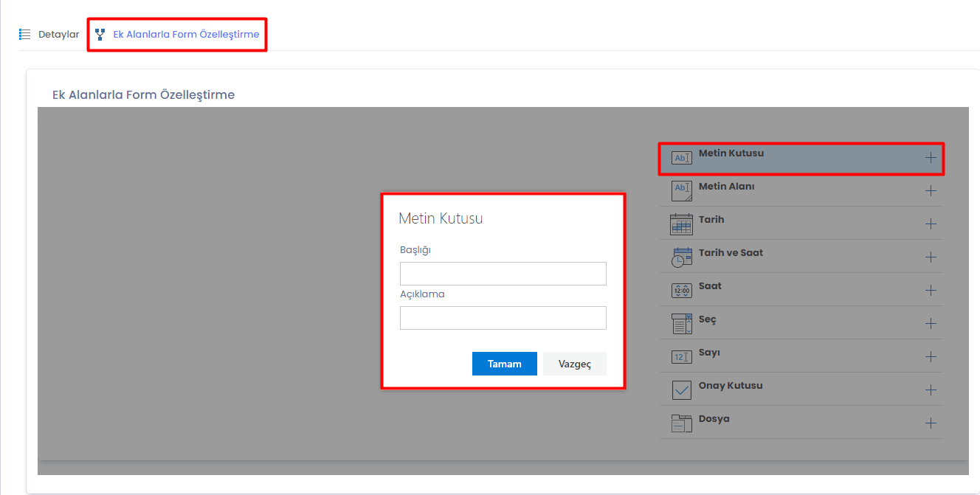Select the Onay Kutusu checkmark icon
The height and width of the screenshot is (495, 980).
tap(682, 390)
